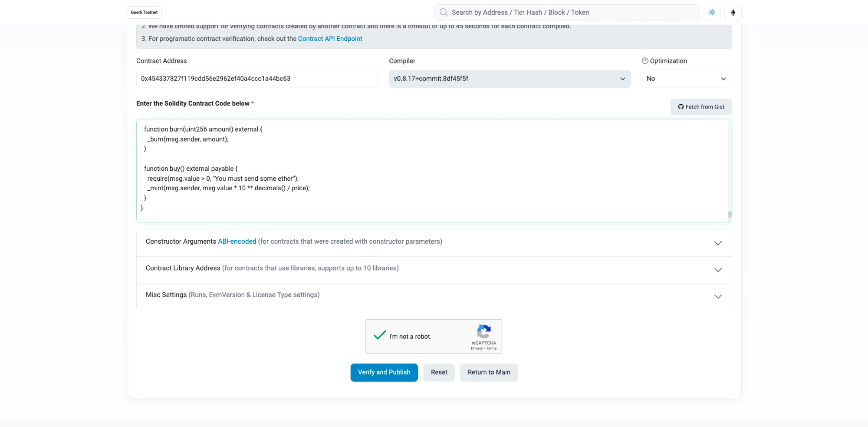
Task: Open the Optimization dropdown
Action: pyautogui.click(x=686, y=79)
